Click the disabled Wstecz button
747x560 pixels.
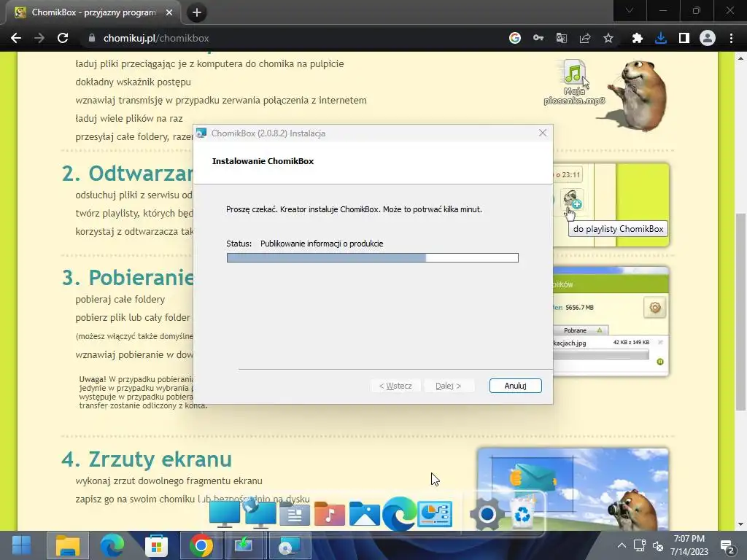point(395,386)
